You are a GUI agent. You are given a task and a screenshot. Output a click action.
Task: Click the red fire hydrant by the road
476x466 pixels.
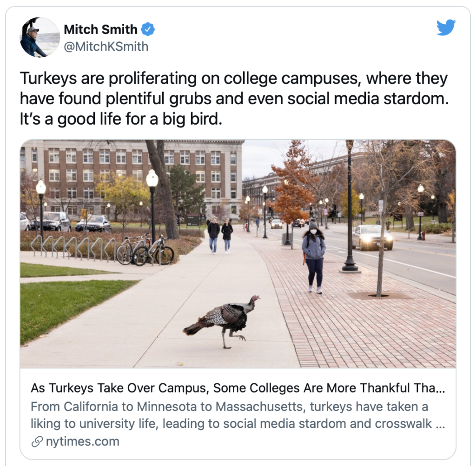coord(423,235)
